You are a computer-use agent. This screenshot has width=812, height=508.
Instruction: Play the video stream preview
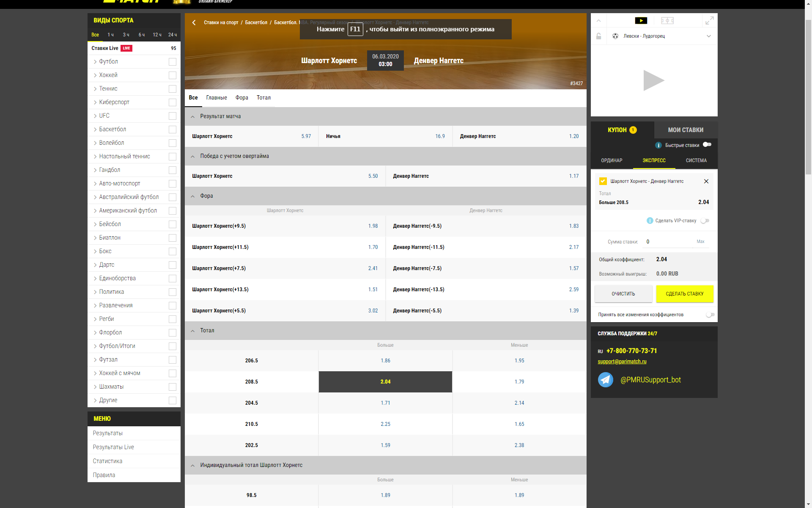click(x=654, y=80)
